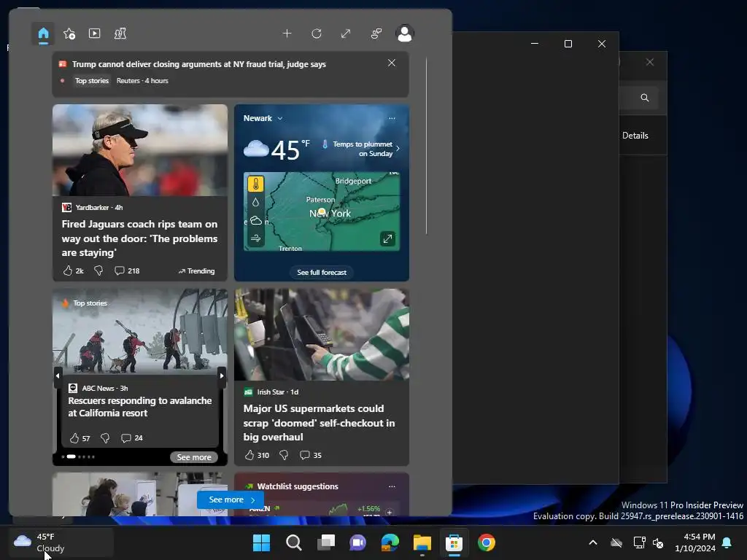Read Major US supermarkets self-checkout article
Image resolution: width=747 pixels, height=560 pixels.
pos(319,423)
